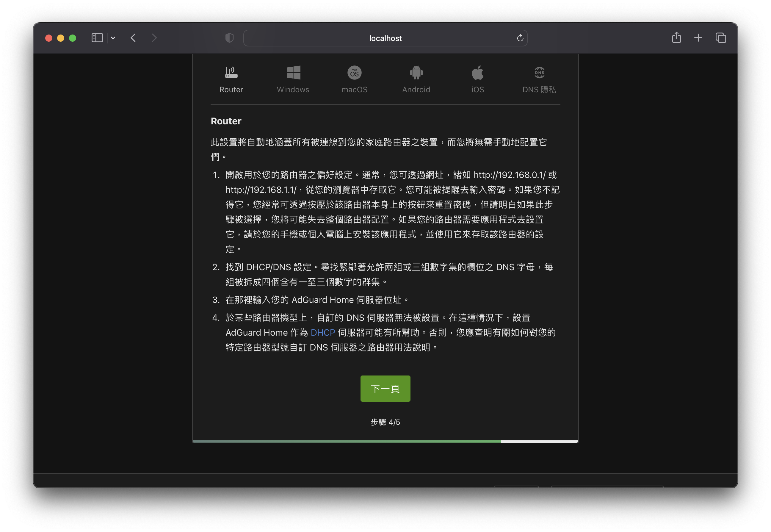Click the red close window button
Viewport: 771px width, 532px height.
[49, 38]
